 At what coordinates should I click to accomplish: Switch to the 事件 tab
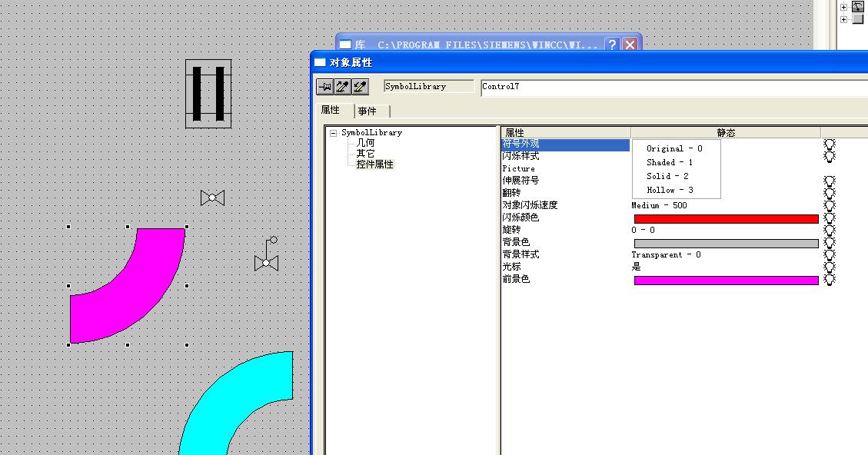367,111
